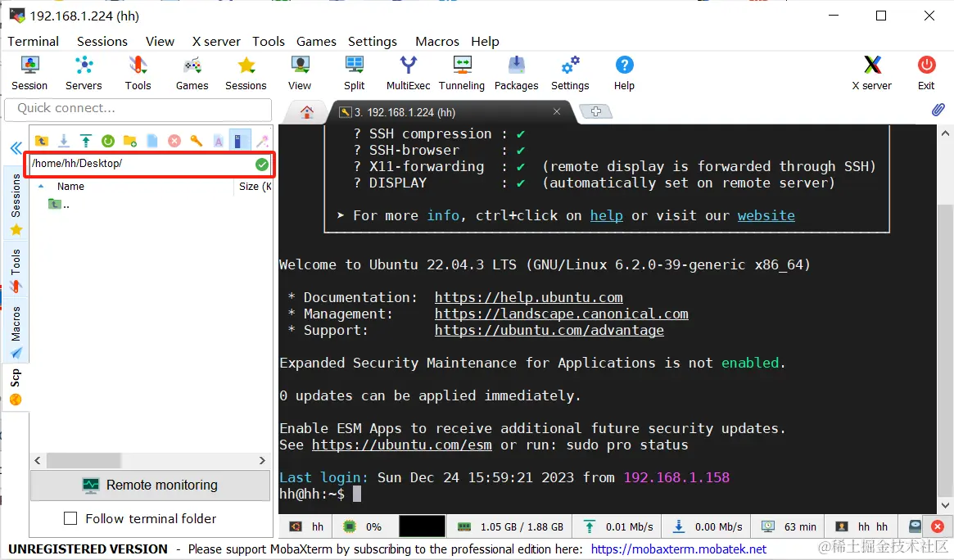Open the Sessions star toolbar icon
Screen dimensions: 954x560
[246, 73]
